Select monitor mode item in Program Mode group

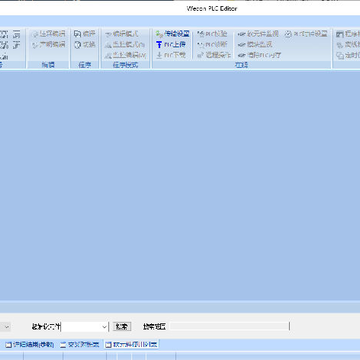click(x=125, y=44)
